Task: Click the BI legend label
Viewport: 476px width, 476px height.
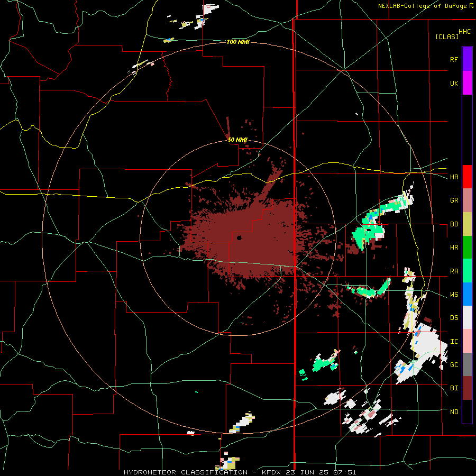Action: (454, 388)
